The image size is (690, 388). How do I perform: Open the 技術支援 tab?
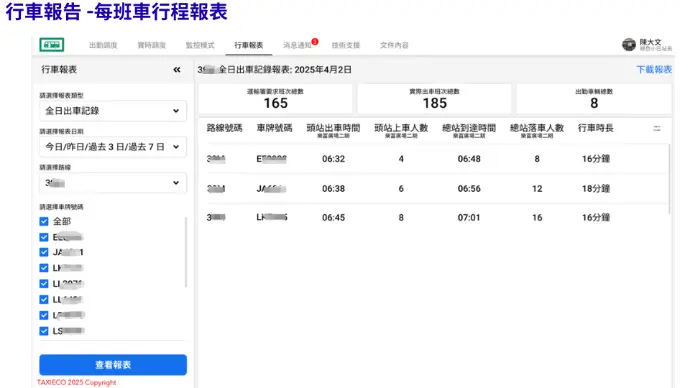(x=346, y=45)
